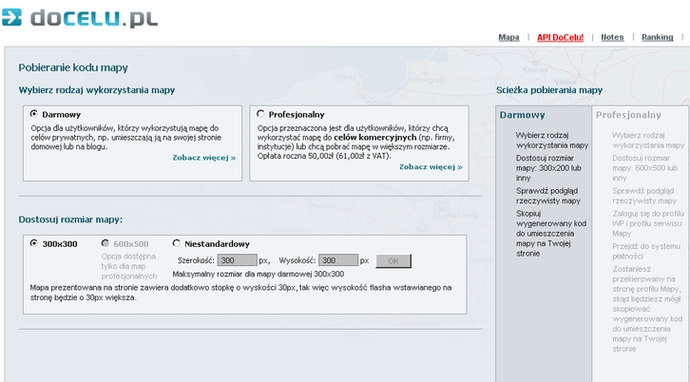Click 'Maksymalny rozmiar dla mapy darmowej' note
690x382 pixels.
click(x=258, y=274)
